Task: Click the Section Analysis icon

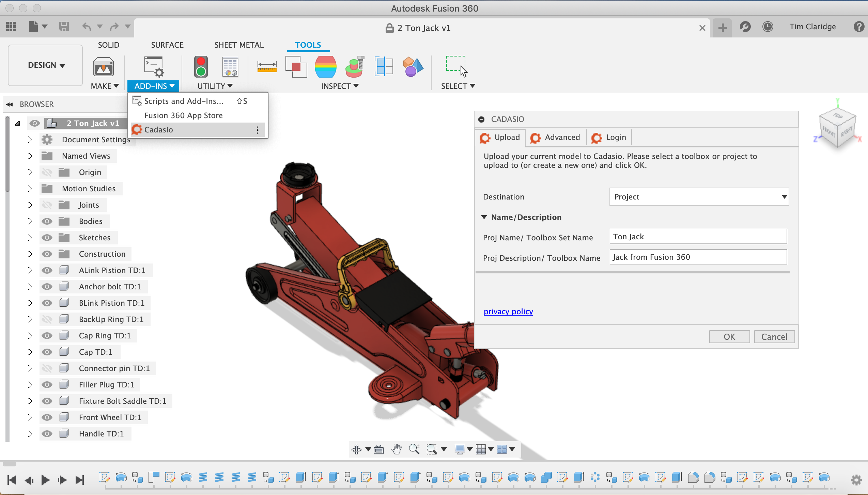Action: (x=384, y=66)
